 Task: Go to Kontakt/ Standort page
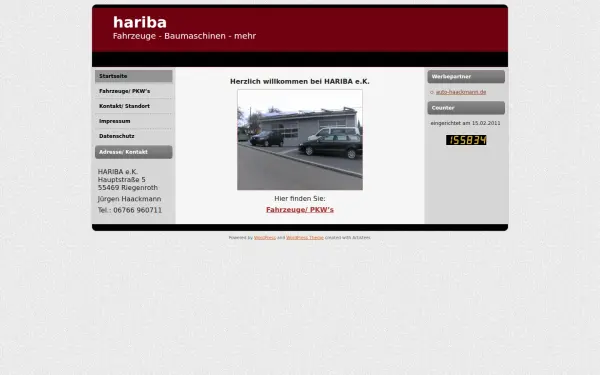coord(134,106)
